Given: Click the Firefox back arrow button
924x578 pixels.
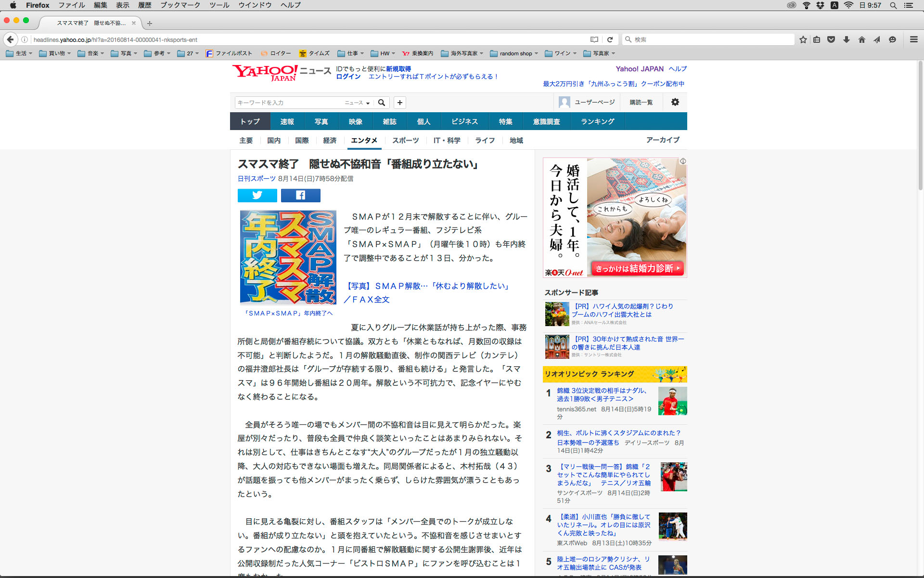Looking at the screenshot, I should 11,39.
